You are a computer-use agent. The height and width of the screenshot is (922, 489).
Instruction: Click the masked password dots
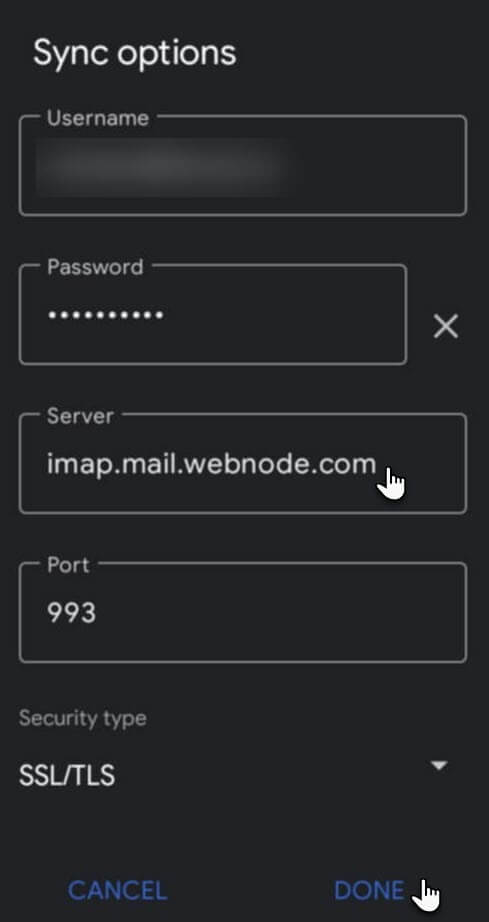(x=106, y=315)
